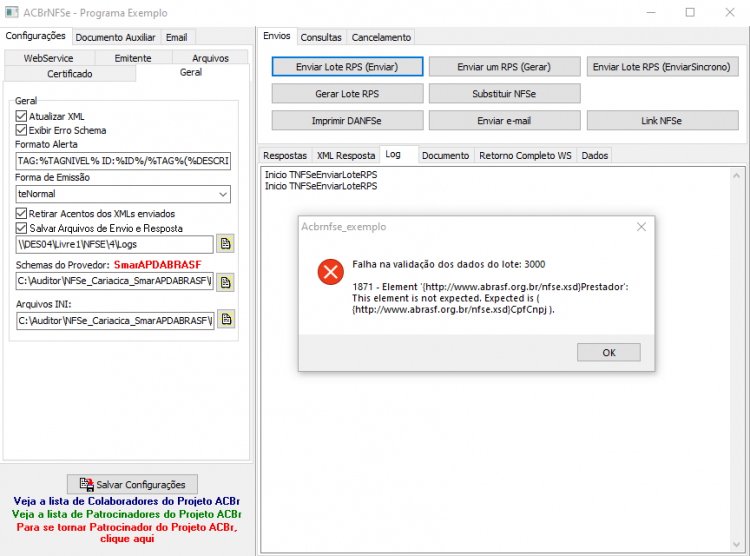Click the Enviar e-mail button
Screen dimensions: 750x556
pyautogui.click(x=504, y=121)
